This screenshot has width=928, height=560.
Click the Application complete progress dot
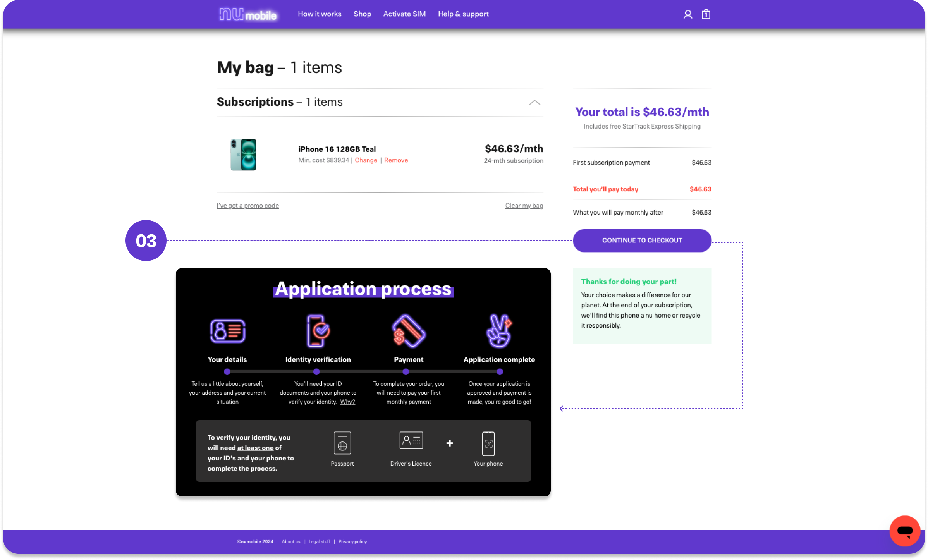tap(500, 372)
